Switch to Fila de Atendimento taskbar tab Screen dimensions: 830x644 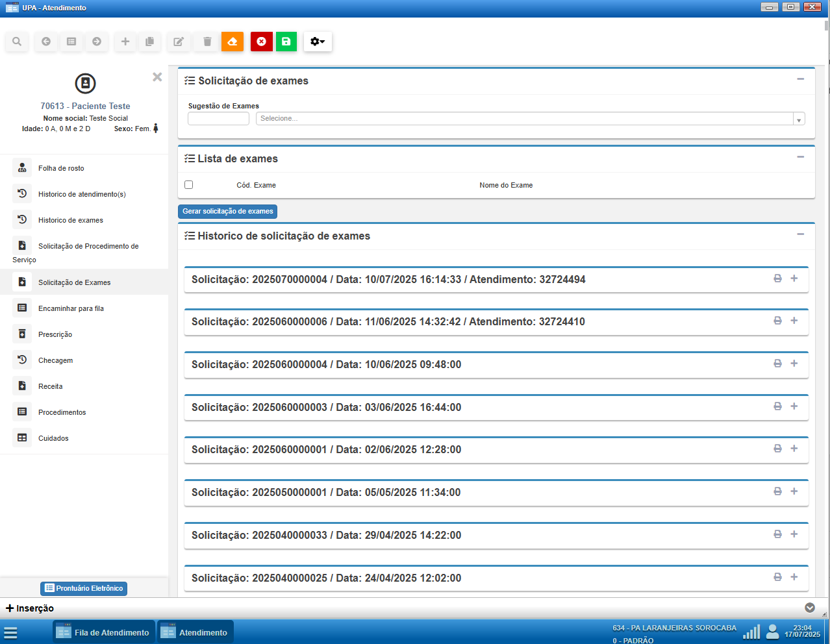[104, 632]
